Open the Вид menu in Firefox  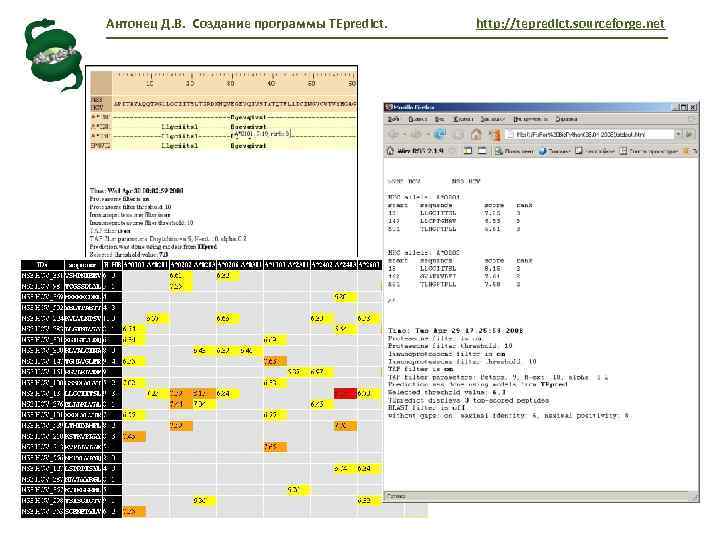tap(439, 119)
